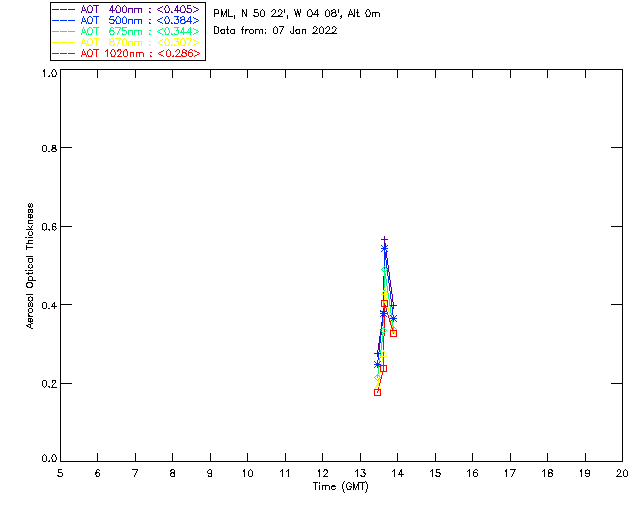Click the topmost purple plus data marker

(384, 240)
